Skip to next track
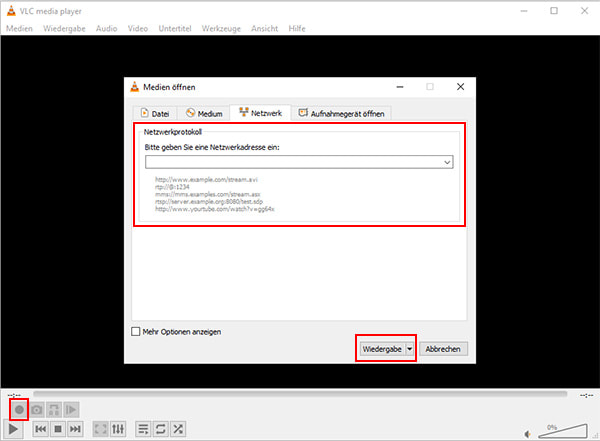This screenshot has height=441, width=600. click(75, 429)
